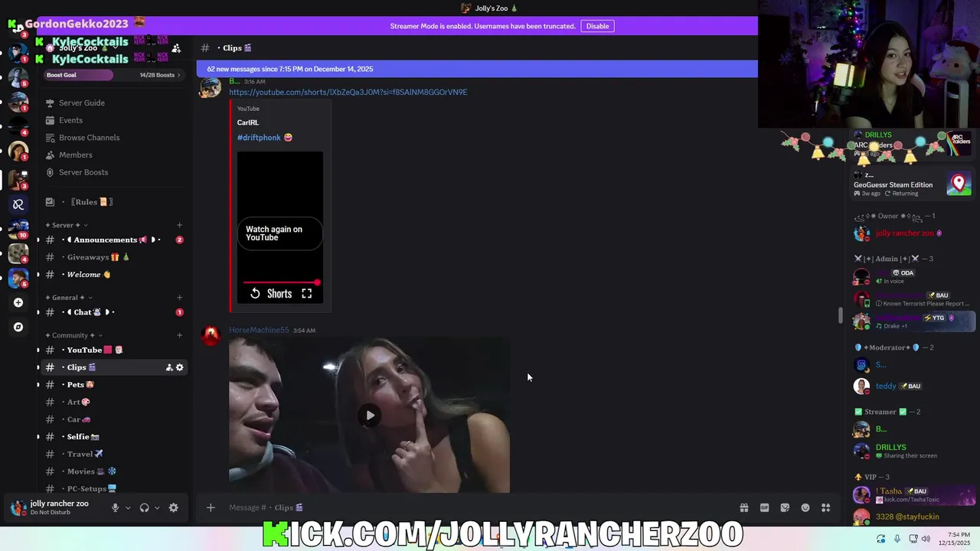This screenshot has height=551, width=980.
Task: Collapse the General channel category
Action: pos(68,298)
